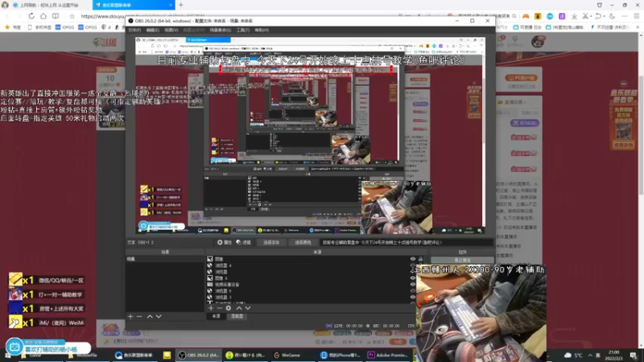Select the 场景 entry in the scenes list
644x362 pixels.
point(165,259)
